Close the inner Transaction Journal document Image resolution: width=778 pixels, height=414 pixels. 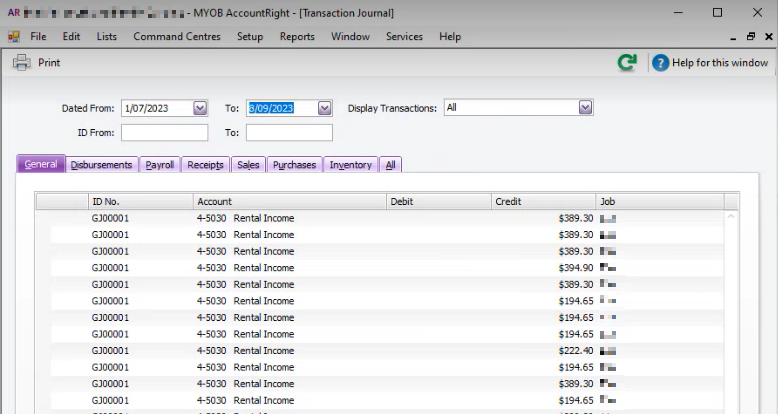pyautogui.click(x=769, y=36)
